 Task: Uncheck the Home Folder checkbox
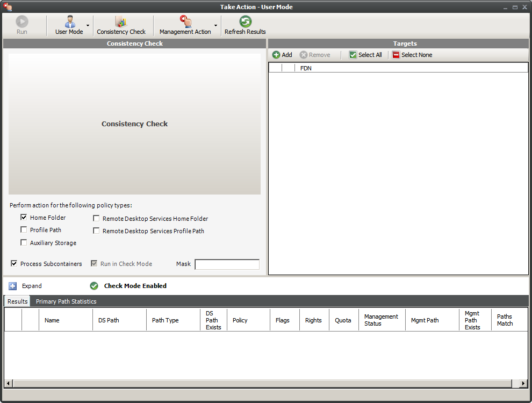24,217
